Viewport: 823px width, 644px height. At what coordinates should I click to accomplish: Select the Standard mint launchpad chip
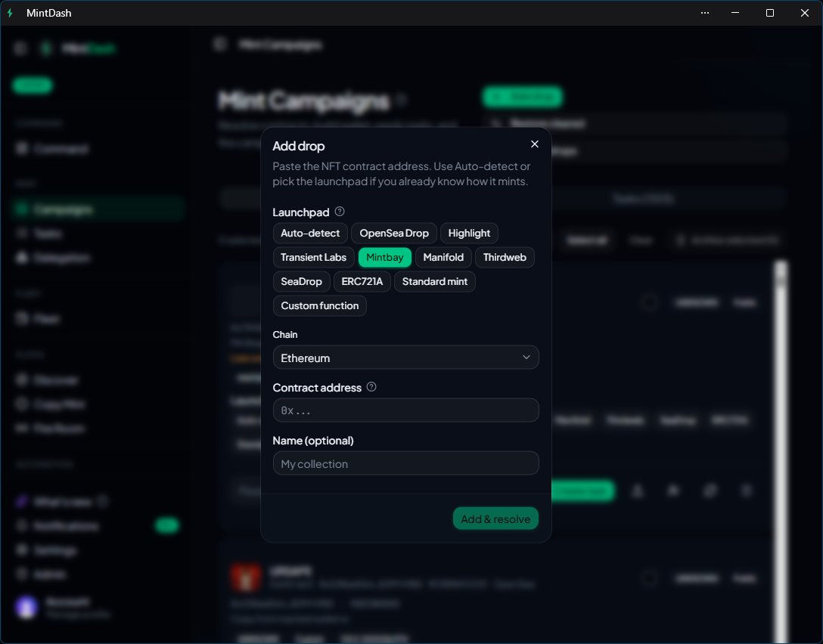[x=435, y=282]
